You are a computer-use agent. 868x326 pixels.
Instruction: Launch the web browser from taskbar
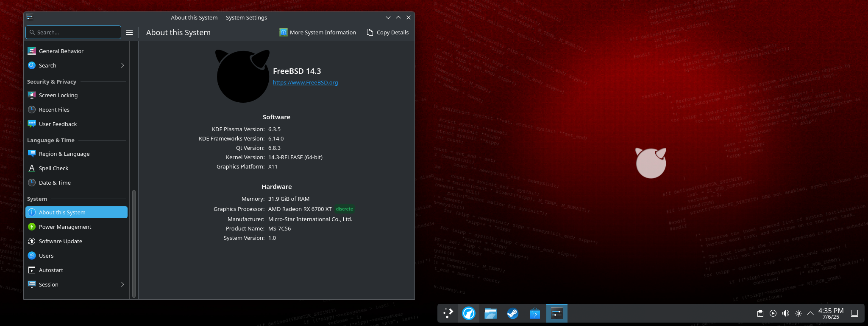[x=469, y=313]
